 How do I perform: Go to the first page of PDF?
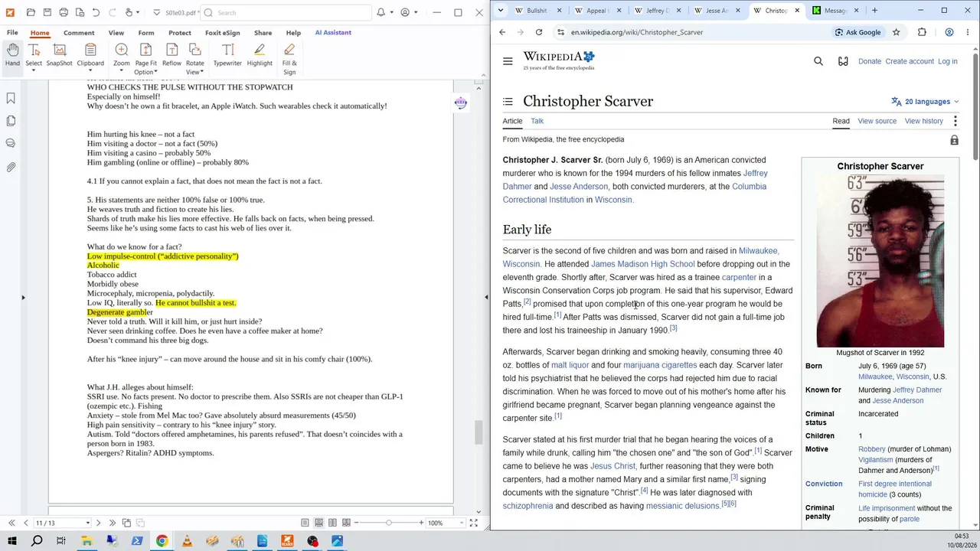11,523
